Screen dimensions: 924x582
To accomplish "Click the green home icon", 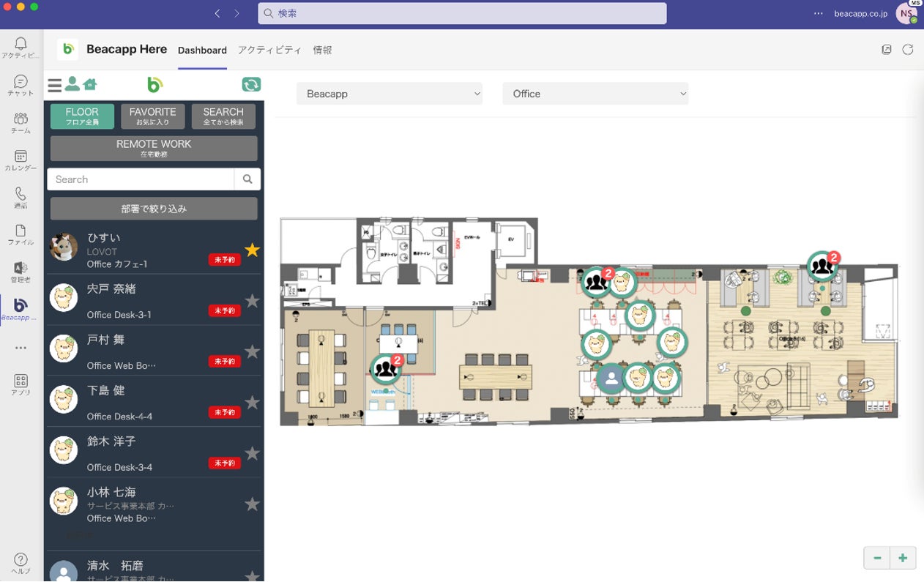I will (x=90, y=84).
